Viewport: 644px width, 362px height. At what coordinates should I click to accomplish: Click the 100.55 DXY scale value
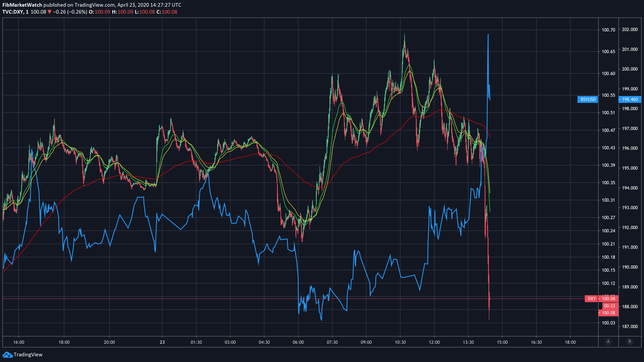point(609,95)
